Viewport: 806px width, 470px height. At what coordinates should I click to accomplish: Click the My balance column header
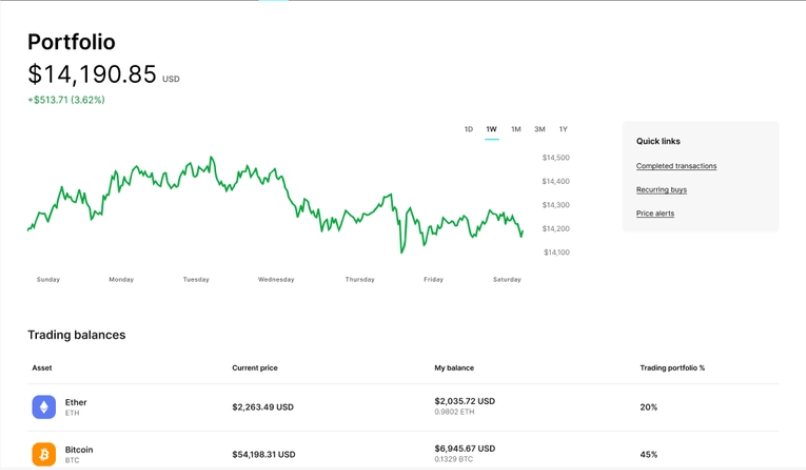pyautogui.click(x=454, y=368)
